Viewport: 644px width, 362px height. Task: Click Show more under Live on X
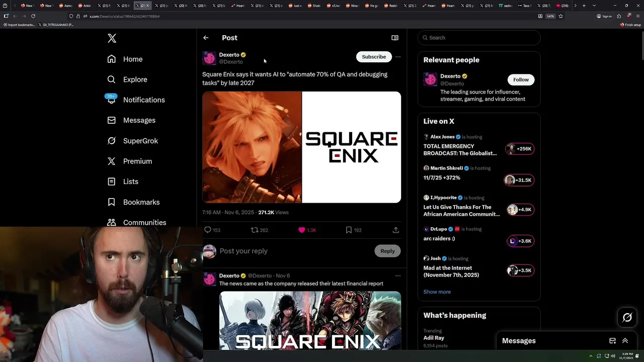pos(437,292)
